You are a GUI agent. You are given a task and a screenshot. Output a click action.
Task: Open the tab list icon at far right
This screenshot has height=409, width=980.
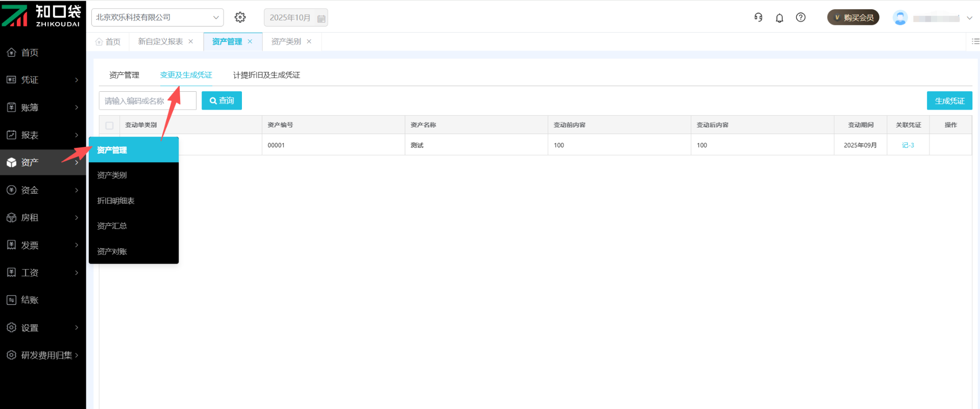tap(975, 41)
